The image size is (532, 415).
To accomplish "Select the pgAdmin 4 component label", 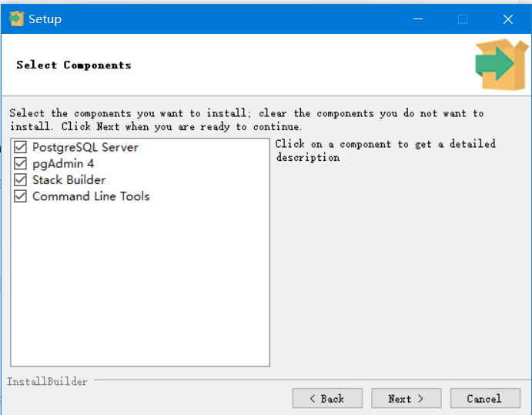I will click(63, 163).
